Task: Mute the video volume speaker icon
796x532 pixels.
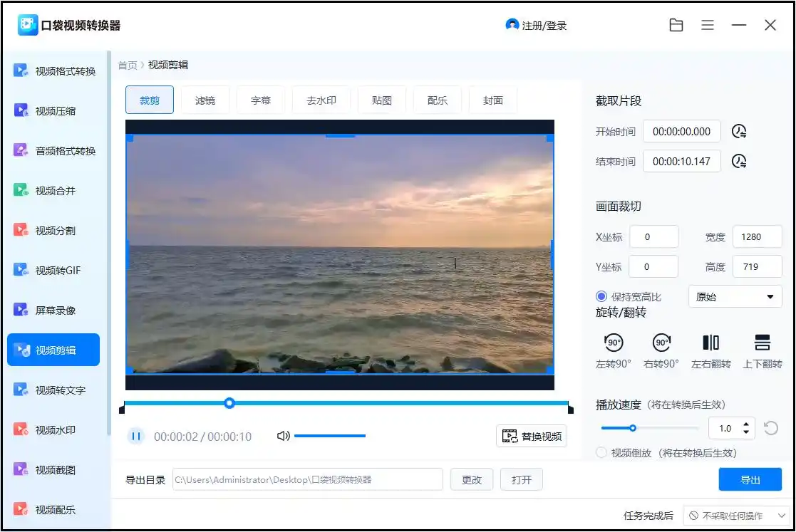Action: coord(283,436)
